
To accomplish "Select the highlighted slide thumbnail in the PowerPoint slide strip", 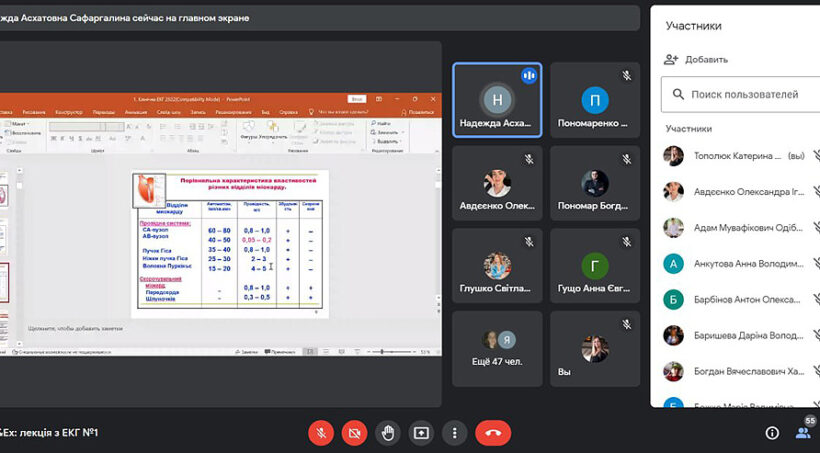I will (x=4, y=282).
